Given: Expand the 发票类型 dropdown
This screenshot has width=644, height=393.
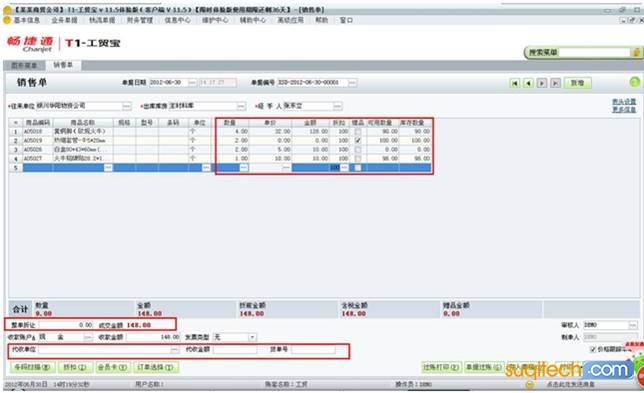Looking at the screenshot, I should click(252, 337).
